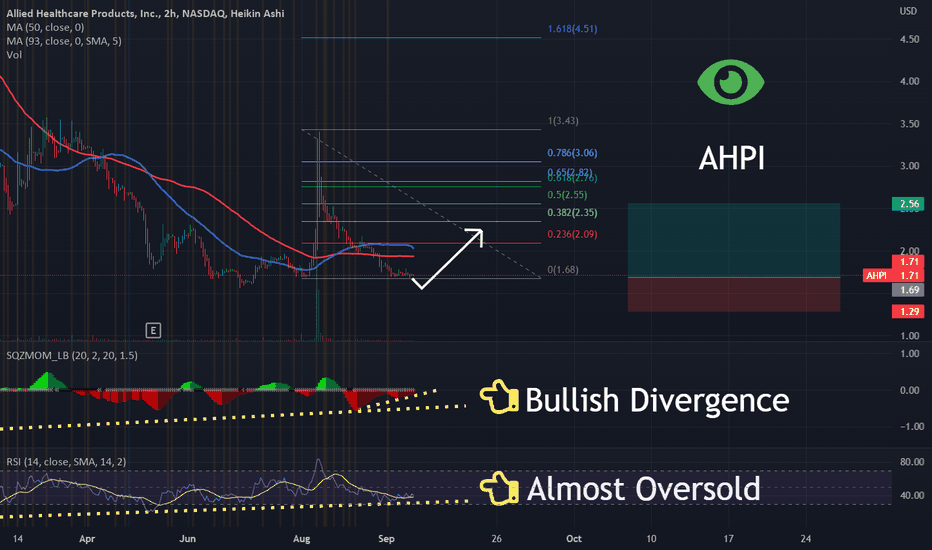Click the 'Aug' label on the time axis
This screenshot has height=550, width=932.
[x=301, y=539]
